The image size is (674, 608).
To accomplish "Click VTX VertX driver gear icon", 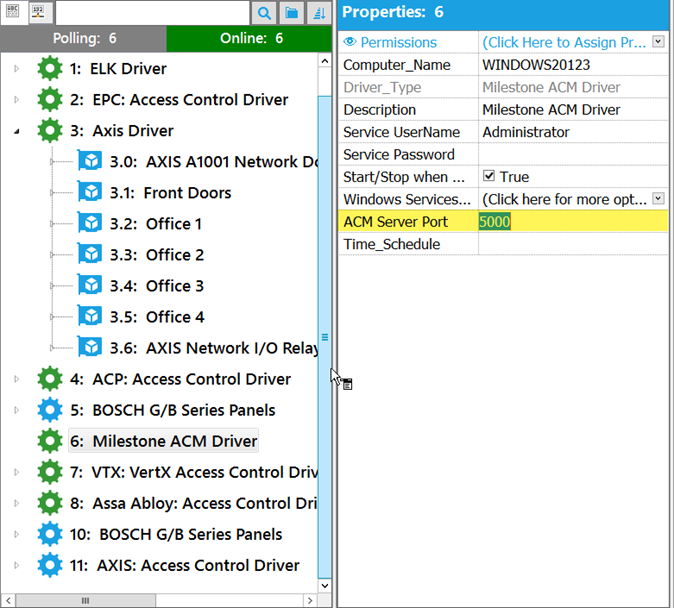I will (50, 472).
